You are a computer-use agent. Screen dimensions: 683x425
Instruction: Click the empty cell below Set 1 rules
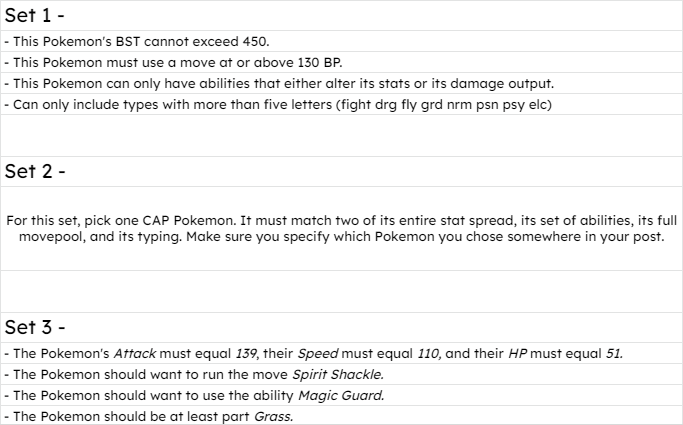(342, 135)
